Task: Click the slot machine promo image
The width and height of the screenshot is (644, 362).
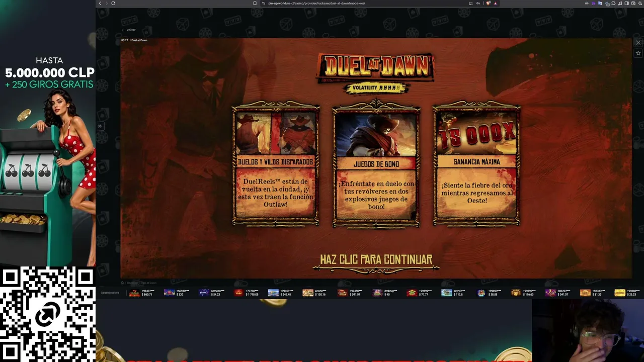Action: pyautogui.click(x=48, y=178)
